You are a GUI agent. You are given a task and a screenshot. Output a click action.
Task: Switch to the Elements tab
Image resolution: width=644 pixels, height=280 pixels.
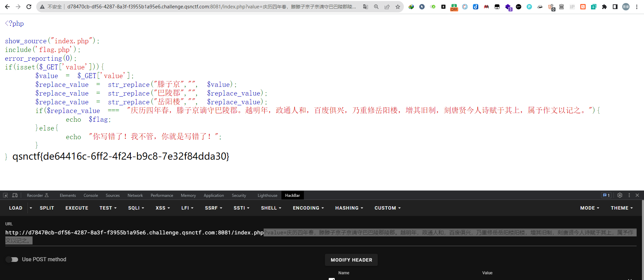tap(68, 195)
